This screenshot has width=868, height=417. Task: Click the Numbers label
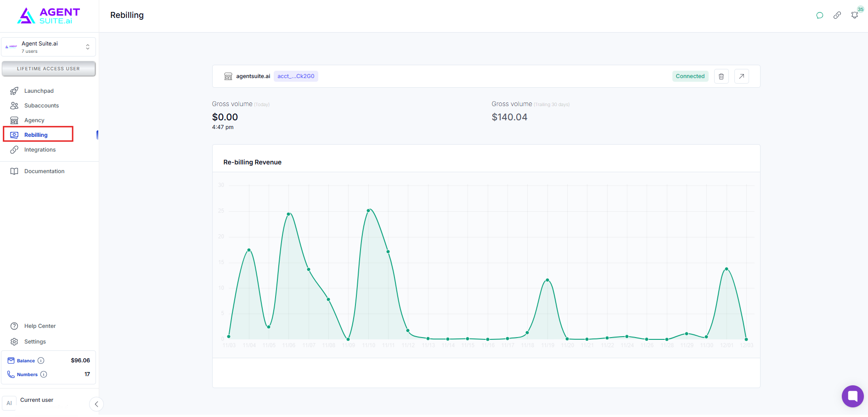click(x=27, y=375)
